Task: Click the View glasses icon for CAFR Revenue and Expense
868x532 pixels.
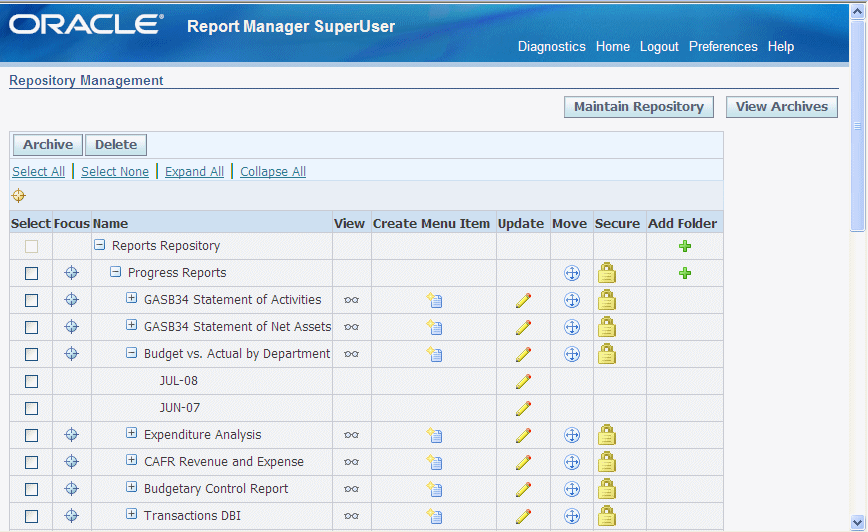Action: pos(352,462)
